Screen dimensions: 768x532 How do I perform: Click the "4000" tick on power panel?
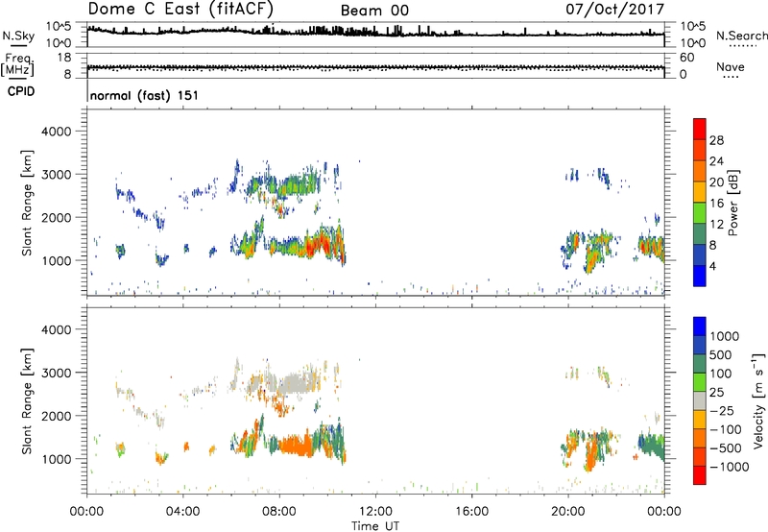57,132
